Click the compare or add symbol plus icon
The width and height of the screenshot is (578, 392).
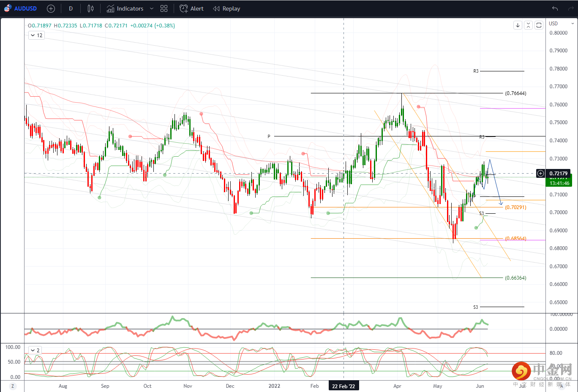click(51, 8)
